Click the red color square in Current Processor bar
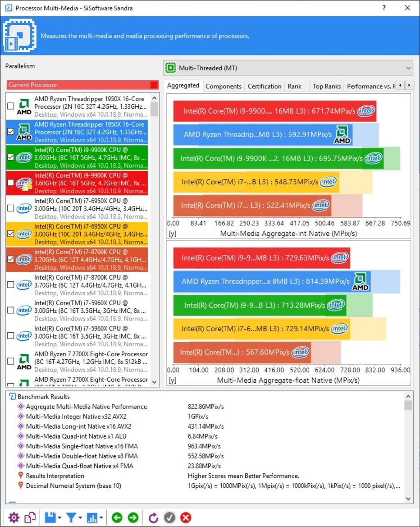Viewport: 420px width, 527px height. [x=154, y=85]
